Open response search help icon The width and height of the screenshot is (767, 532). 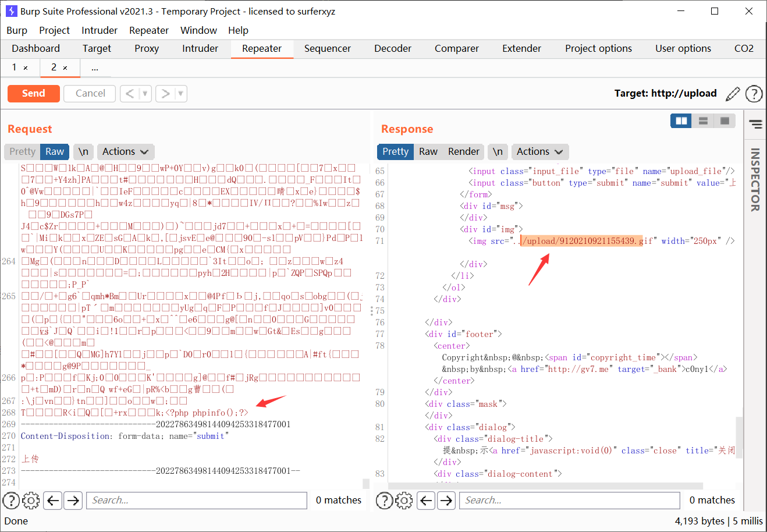(385, 500)
